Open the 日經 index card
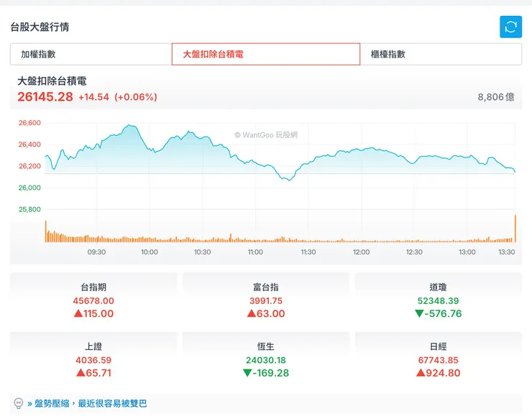This screenshot has width=532, height=419. 439,359
